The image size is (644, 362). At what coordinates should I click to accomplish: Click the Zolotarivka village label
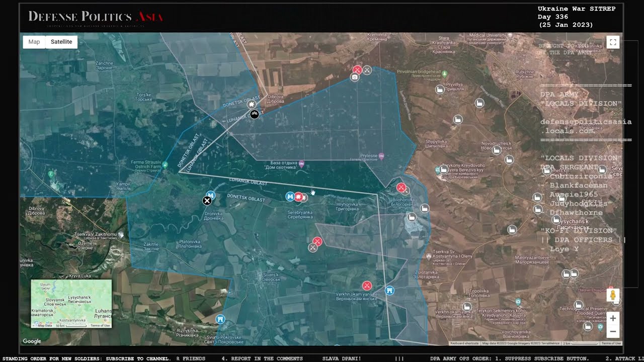click(x=427, y=275)
